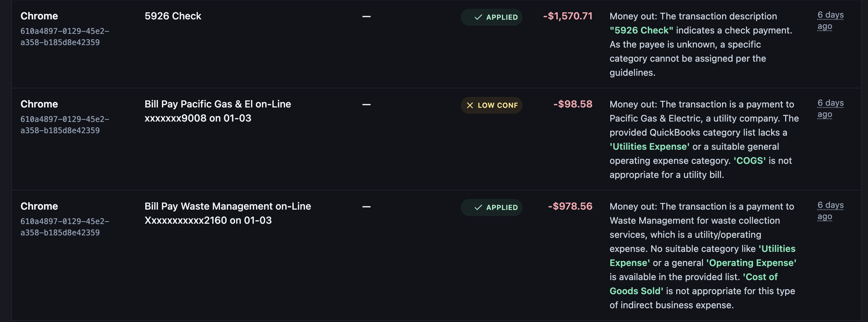Open the "6 days ago" timestamp for Waste Management
The width and height of the screenshot is (868, 322).
point(830,211)
